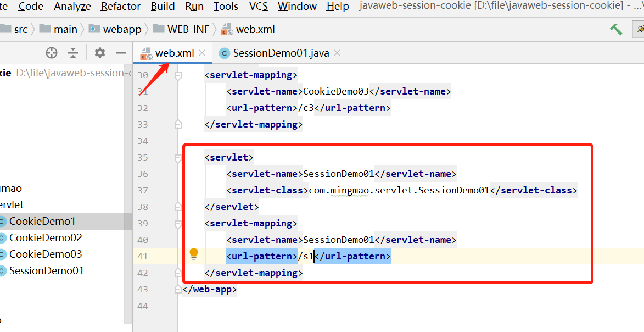Click fold end marker at line 33

pos(178,124)
